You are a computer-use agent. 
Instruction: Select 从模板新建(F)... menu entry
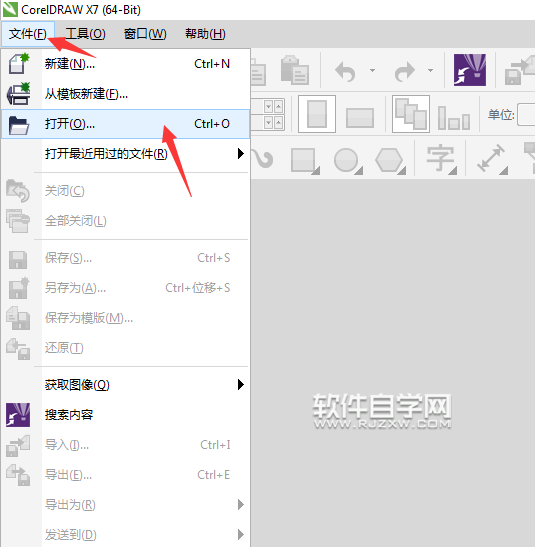click(x=126, y=94)
